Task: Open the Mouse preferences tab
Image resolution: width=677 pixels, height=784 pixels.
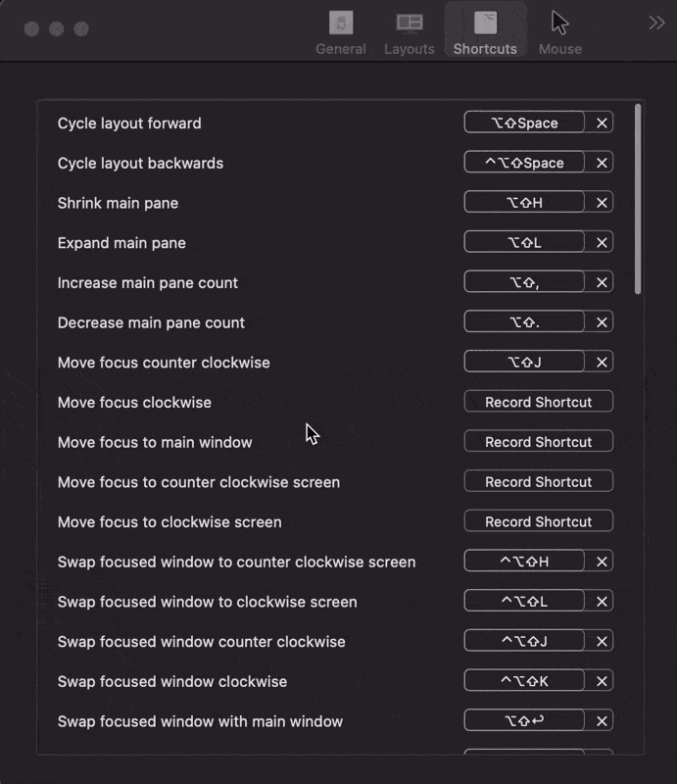Action: tap(559, 32)
